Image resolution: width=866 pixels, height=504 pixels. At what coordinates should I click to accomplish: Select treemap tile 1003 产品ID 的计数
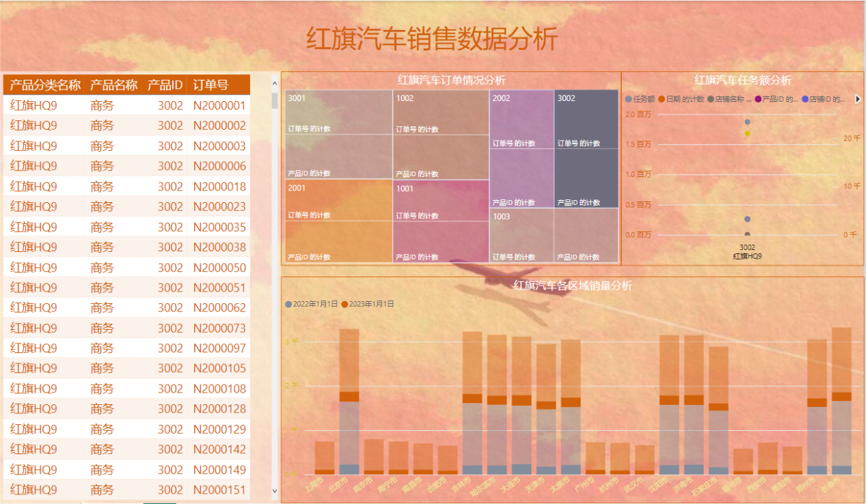pyautogui.click(x=586, y=236)
